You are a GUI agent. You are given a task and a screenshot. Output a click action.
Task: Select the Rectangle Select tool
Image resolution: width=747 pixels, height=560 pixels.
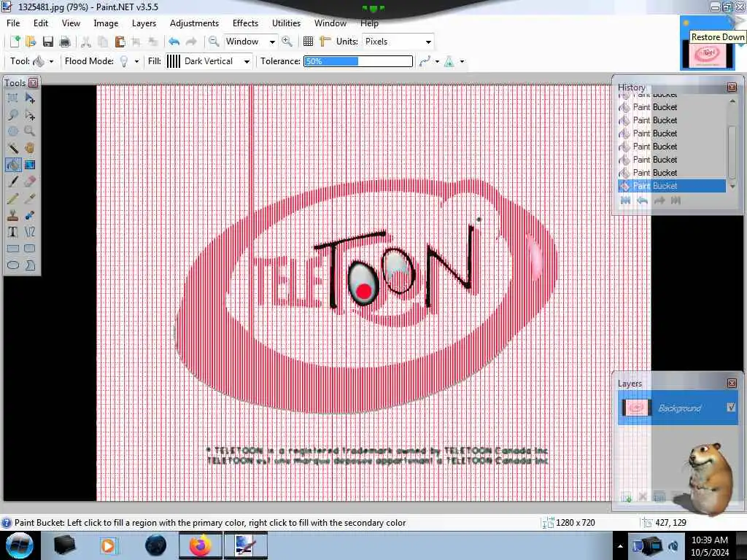coord(13,98)
